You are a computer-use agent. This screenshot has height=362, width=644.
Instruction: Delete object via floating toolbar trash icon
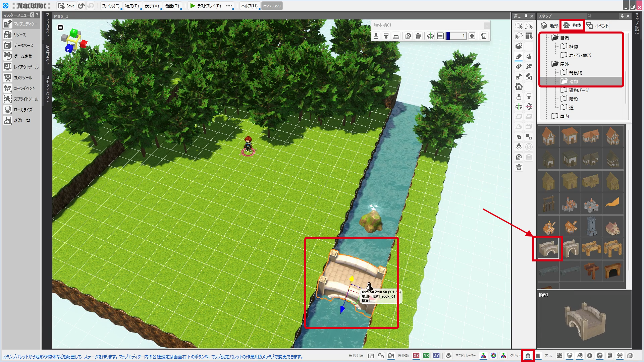click(x=418, y=36)
